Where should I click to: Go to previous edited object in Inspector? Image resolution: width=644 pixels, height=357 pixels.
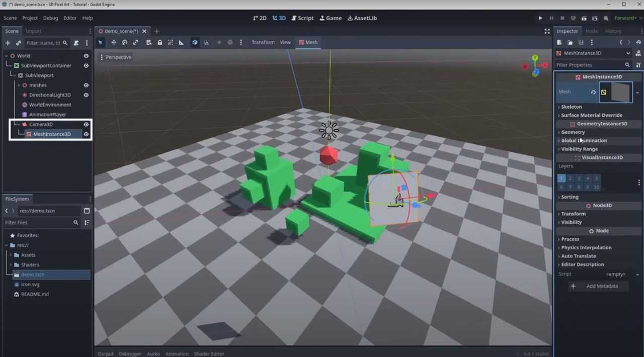[621, 43]
